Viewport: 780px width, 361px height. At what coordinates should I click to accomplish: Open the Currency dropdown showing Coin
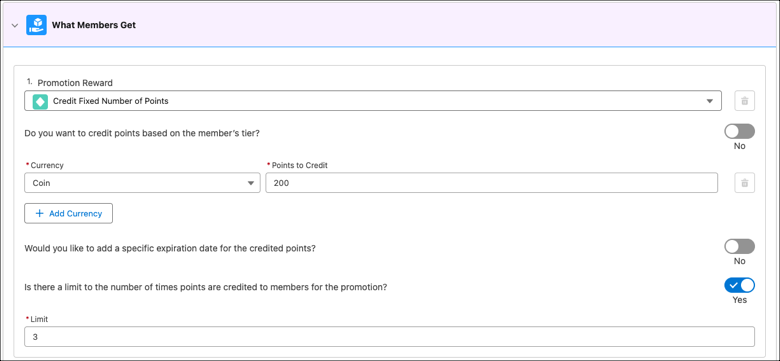[142, 183]
